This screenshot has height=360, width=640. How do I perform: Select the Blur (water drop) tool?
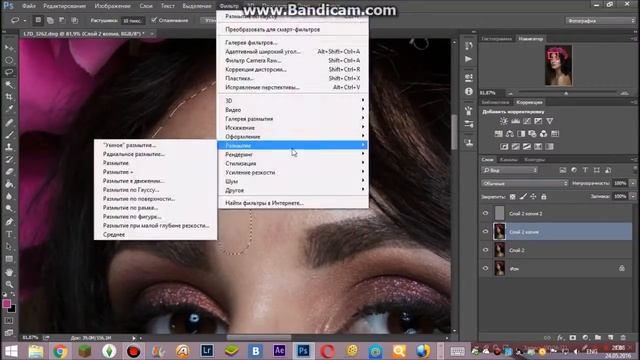(9, 196)
